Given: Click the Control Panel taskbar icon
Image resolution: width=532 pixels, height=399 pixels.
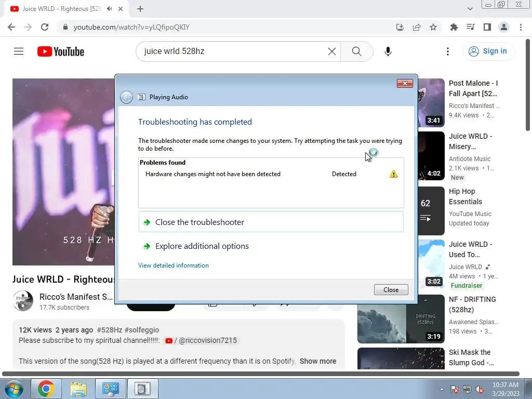Looking at the screenshot, I should (x=111, y=389).
